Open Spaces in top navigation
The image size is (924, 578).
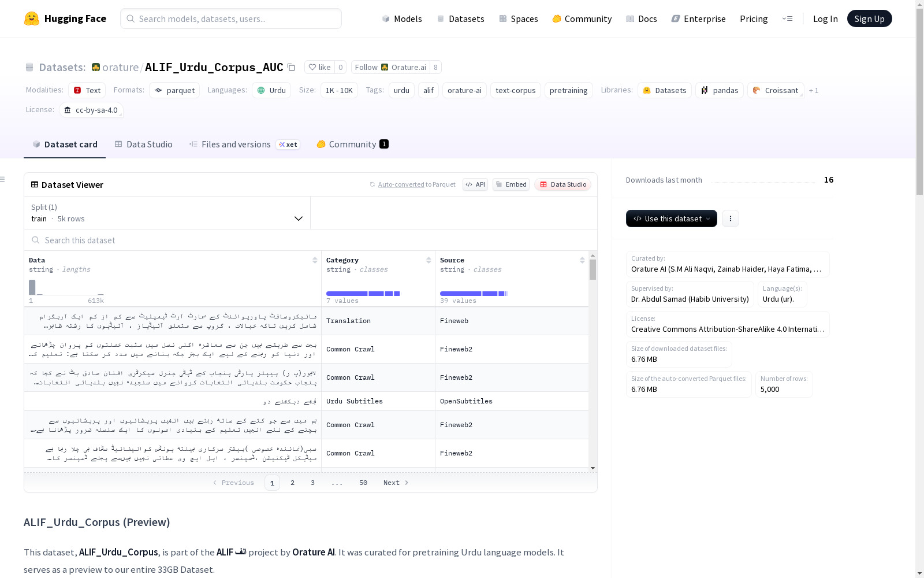click(518, 18)
